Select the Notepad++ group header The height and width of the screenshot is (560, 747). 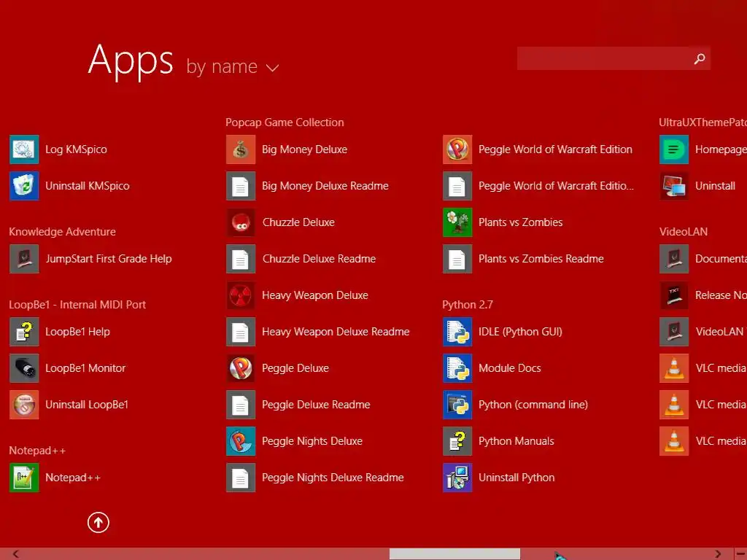(37, 451)
